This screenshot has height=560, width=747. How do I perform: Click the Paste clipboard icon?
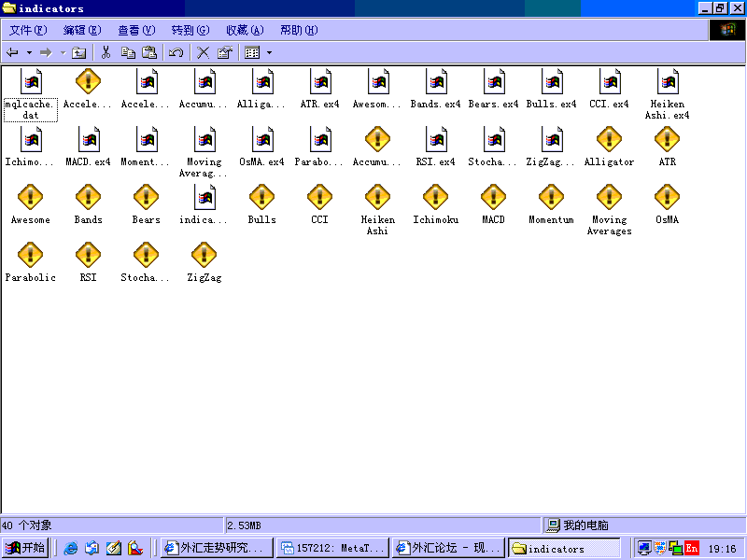[x=149, y=52]
